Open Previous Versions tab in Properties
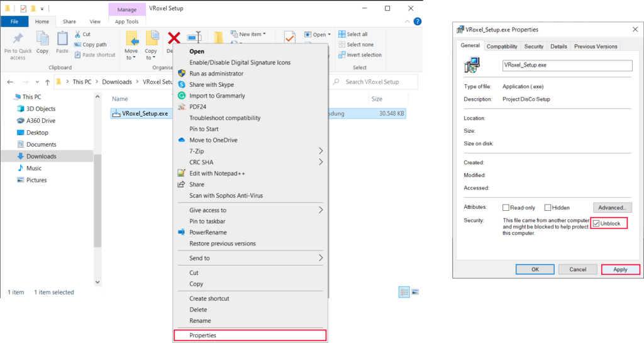The width and height of the screenshot is (644, 343). point(596,47)
